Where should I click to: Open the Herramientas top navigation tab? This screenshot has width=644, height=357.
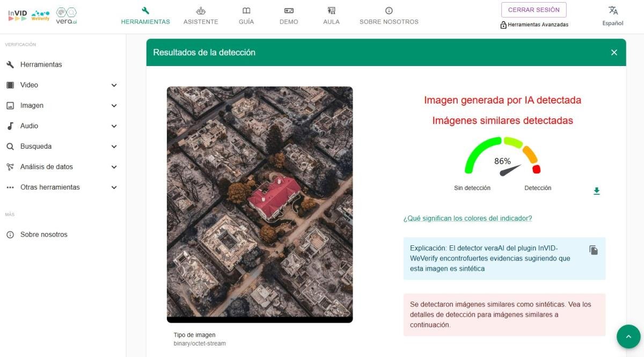(x=145, y=16)
